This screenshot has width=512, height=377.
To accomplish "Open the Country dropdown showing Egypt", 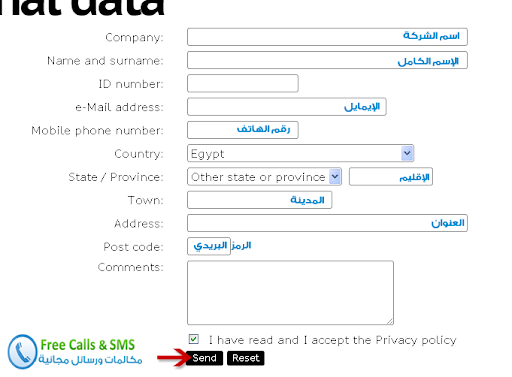I will click(x=300, y=153).
